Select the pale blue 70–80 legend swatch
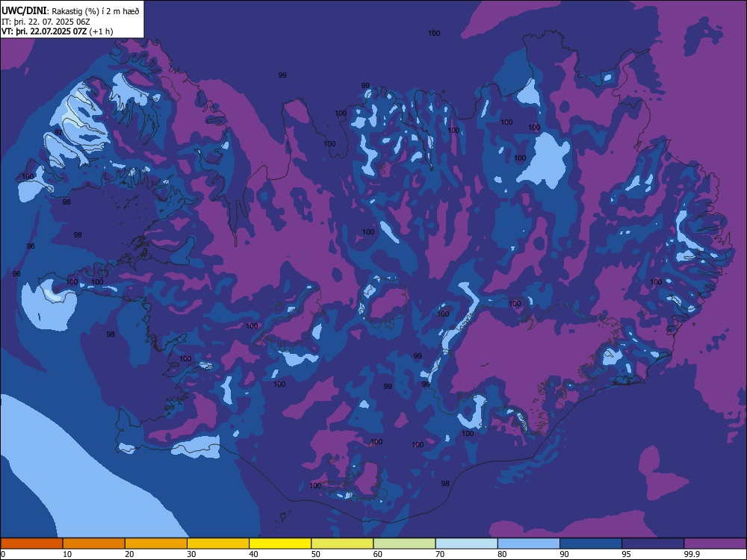Screen dimensions: 747x560 tap(467, 544)
